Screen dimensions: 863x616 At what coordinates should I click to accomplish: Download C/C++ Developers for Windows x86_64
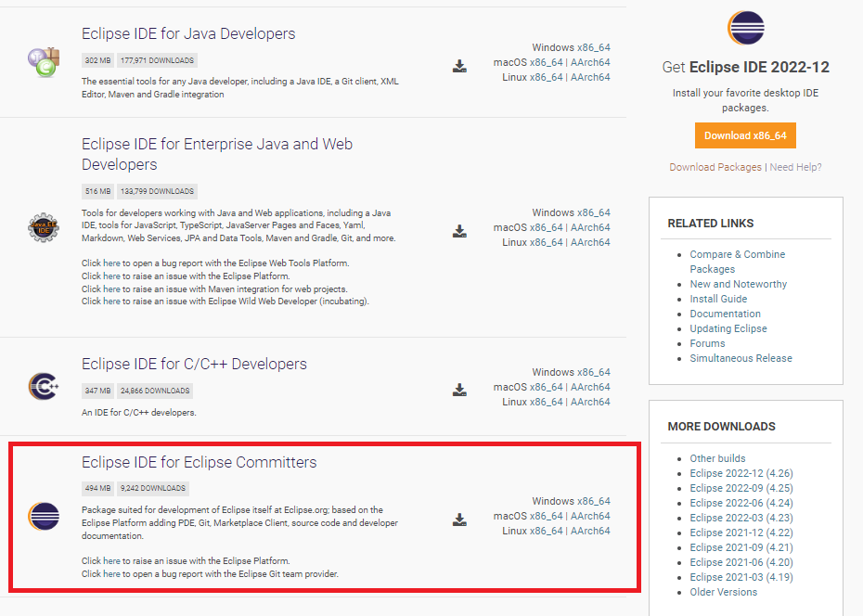(594, 372)
